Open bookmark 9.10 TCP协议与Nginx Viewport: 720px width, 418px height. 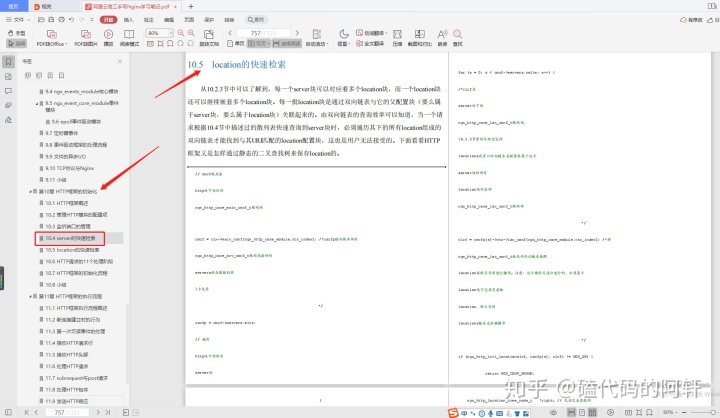click(69, 168)
